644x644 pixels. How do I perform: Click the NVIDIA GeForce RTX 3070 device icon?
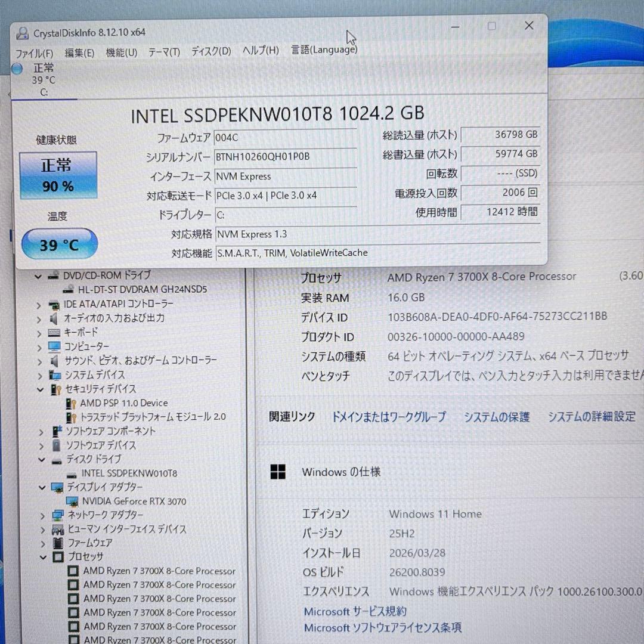tap(72, 501)
